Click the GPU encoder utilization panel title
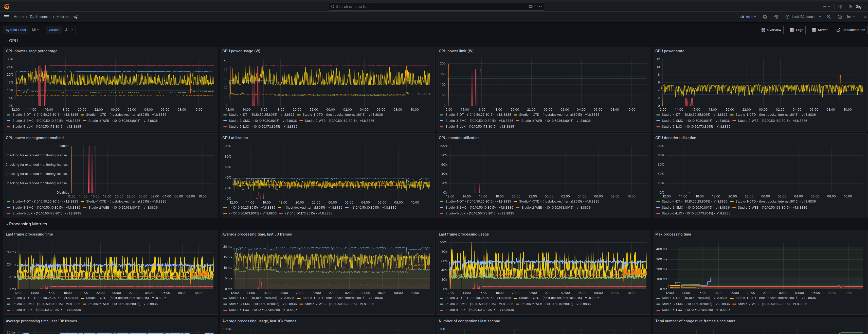 459,138
